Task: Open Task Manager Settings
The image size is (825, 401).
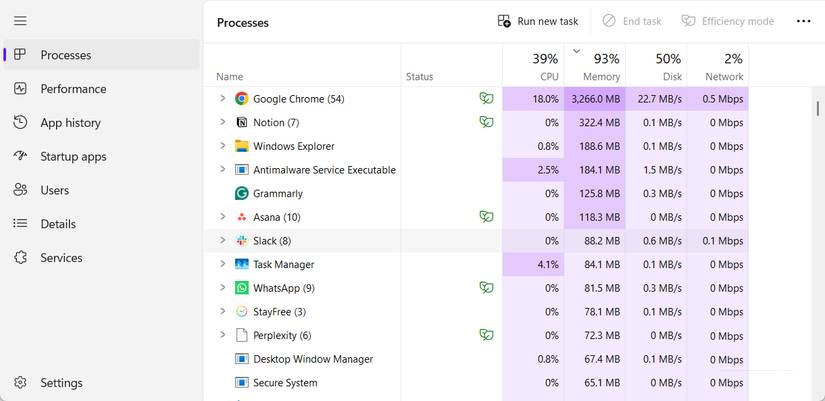Action: [x=102, y=383]
